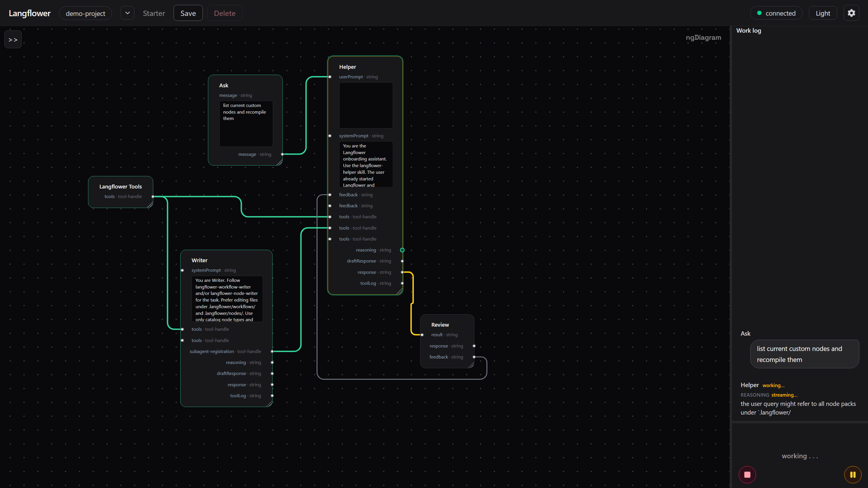Click the Helper userPrompt empty text area
Image resolution: width=868 pixels, height=488 pixels.
[x=366, y=105]
